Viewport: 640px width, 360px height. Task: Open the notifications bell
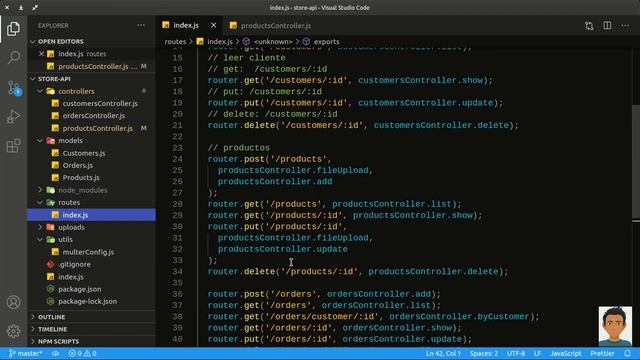pos(628,353)
